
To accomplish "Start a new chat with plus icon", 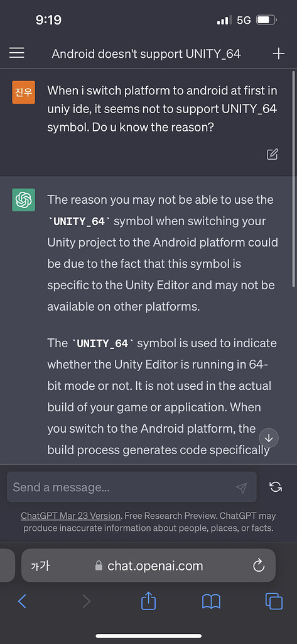I will click(x=279, y=53).
